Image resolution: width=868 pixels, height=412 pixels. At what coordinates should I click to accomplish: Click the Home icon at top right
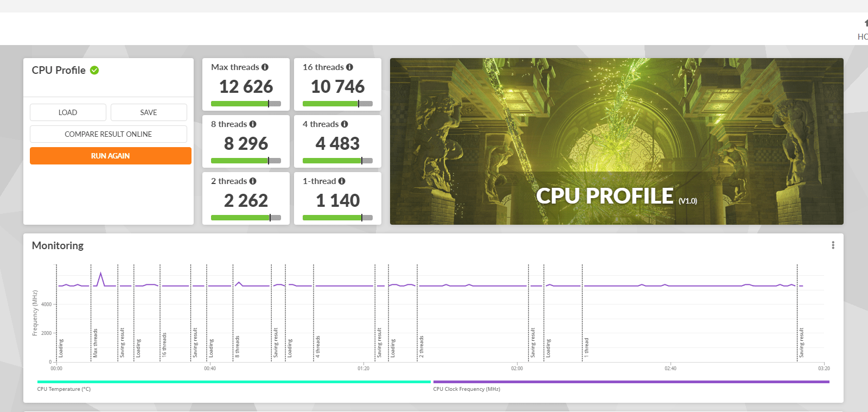(x=866, y=23)
